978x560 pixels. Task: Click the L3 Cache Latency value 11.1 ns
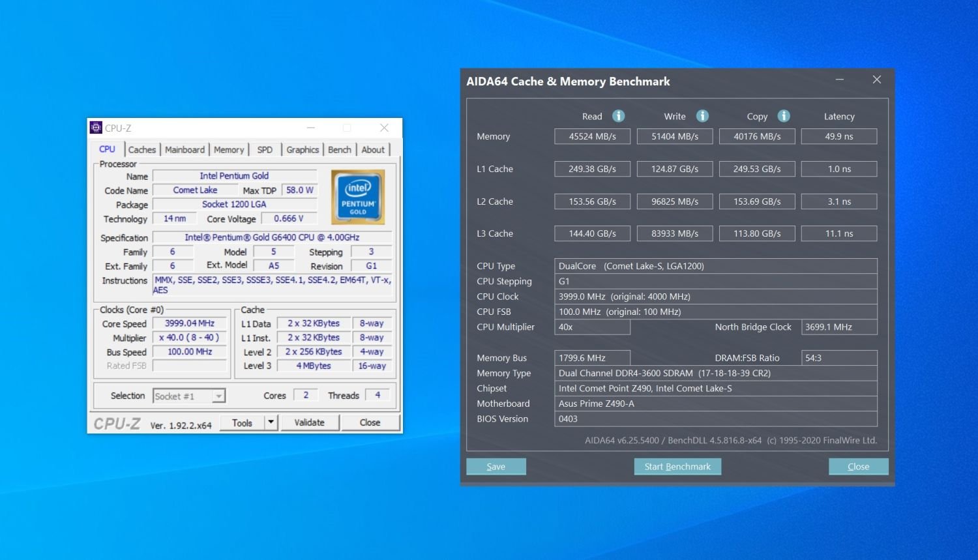pyautogui.click(x=839, y=233)
